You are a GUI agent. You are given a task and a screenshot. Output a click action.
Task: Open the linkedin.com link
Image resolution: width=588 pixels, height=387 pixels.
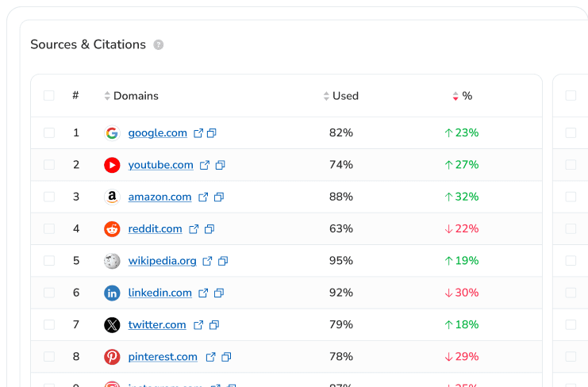[160, 293]
